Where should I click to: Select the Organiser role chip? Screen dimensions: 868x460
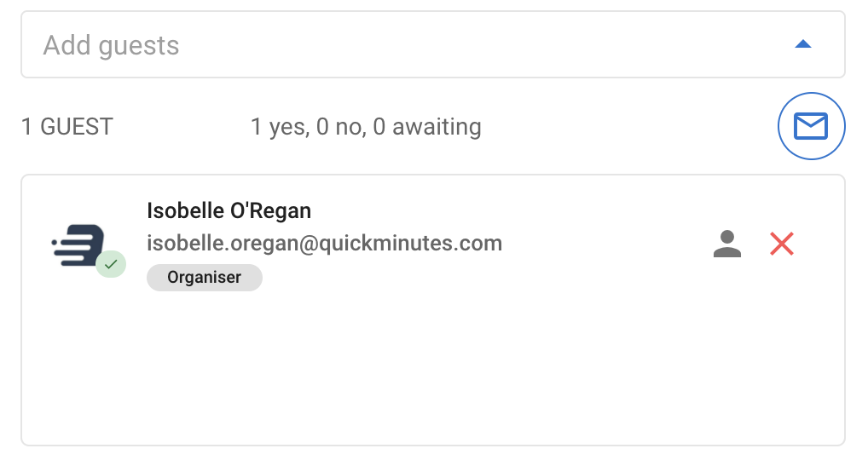pos(205,277)
